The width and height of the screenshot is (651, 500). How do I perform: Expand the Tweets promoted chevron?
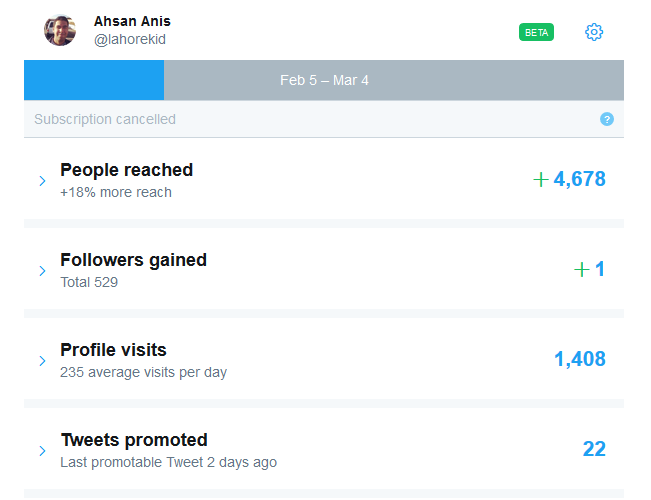pyautogui.click(x=42, y=451)
